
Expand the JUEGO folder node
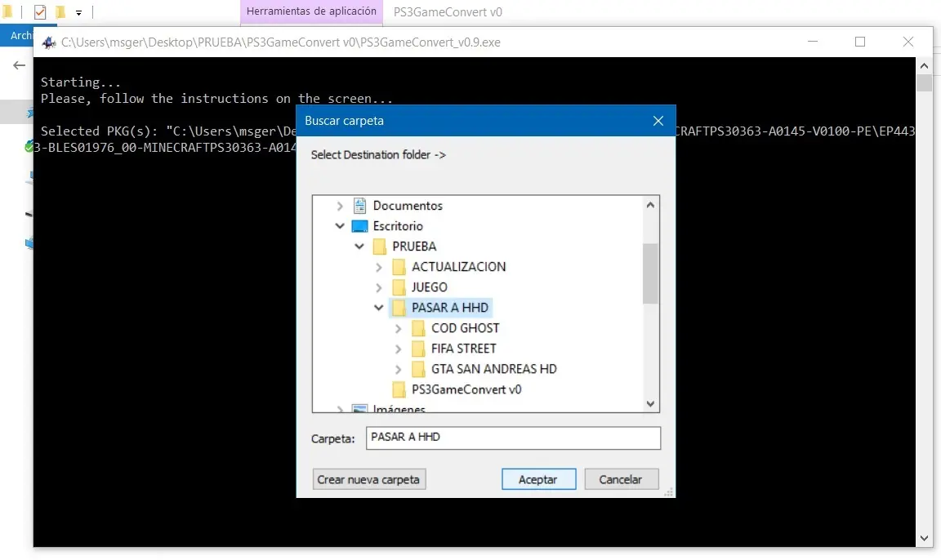[x=379, y=287]
